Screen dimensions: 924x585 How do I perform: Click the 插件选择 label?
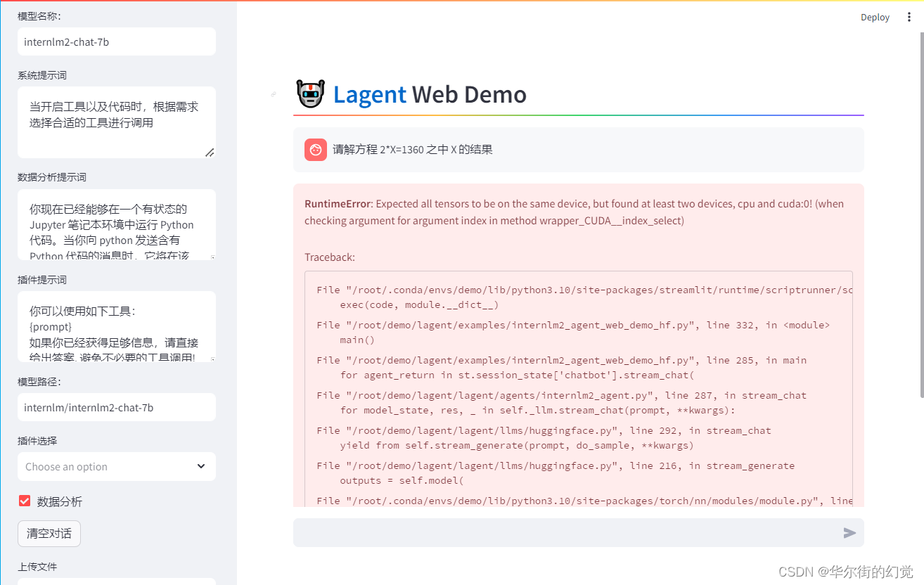coord(37,441)
